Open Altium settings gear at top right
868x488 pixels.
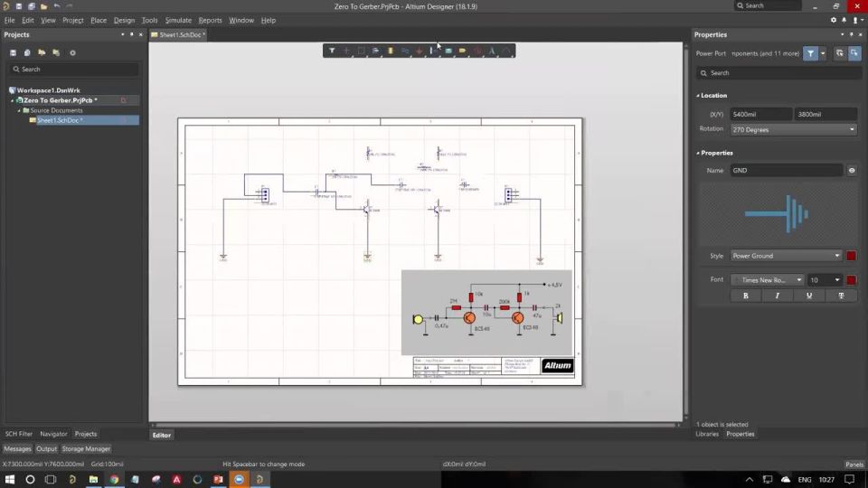click(834, 20)
